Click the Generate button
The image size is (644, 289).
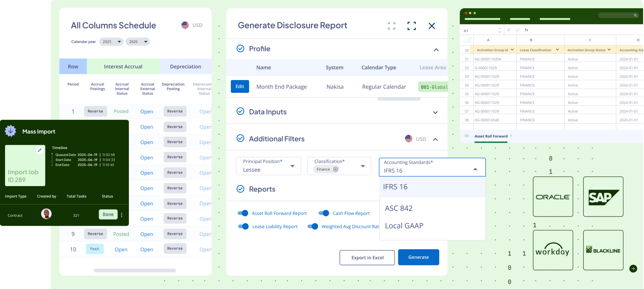point(418,257)
